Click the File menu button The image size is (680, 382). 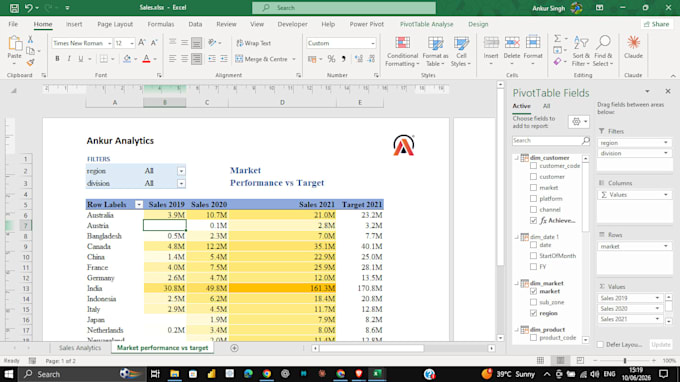13,24
